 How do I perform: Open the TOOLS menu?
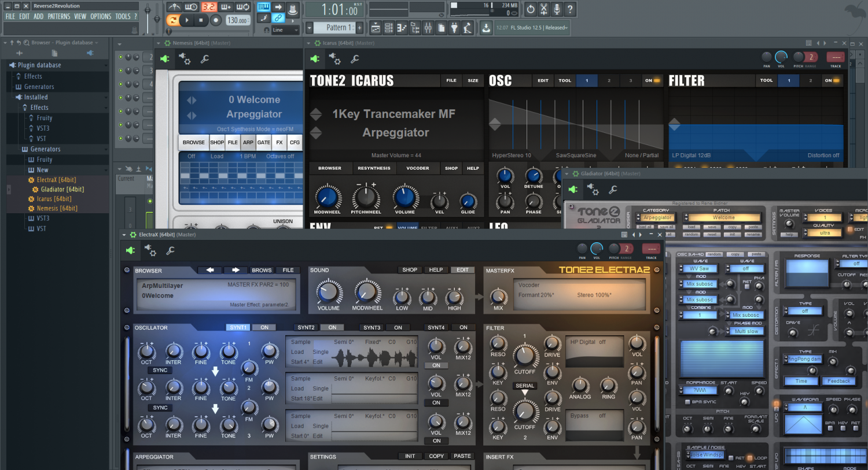point(123,16)
